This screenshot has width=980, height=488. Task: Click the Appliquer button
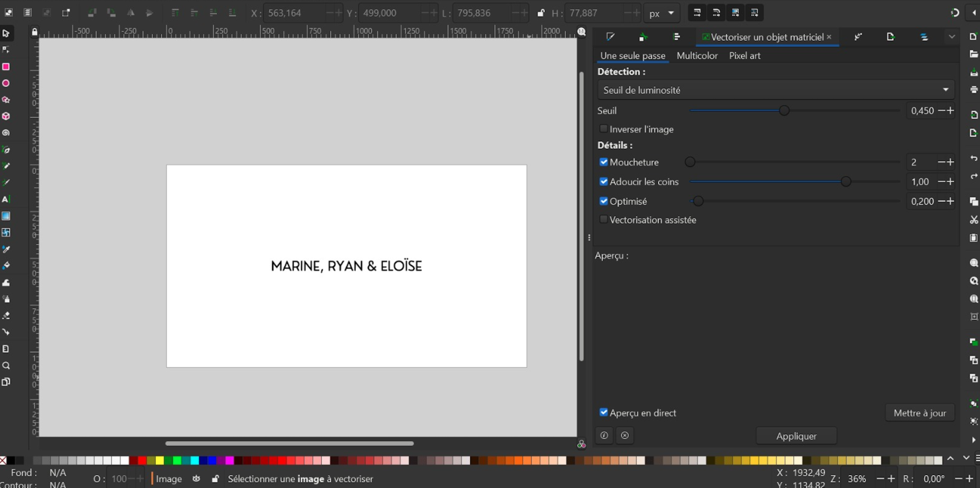[x=796, y=436]
